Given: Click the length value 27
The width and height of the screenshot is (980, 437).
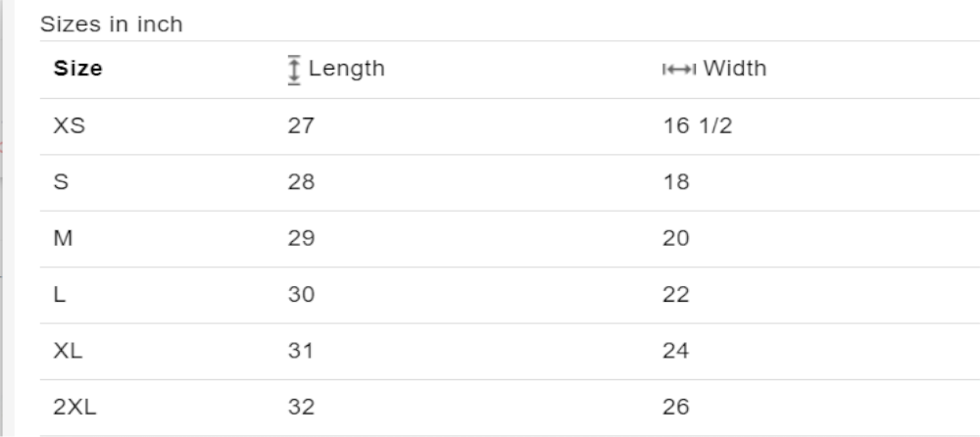Looking at the screenshot, I should coord(301,125).
